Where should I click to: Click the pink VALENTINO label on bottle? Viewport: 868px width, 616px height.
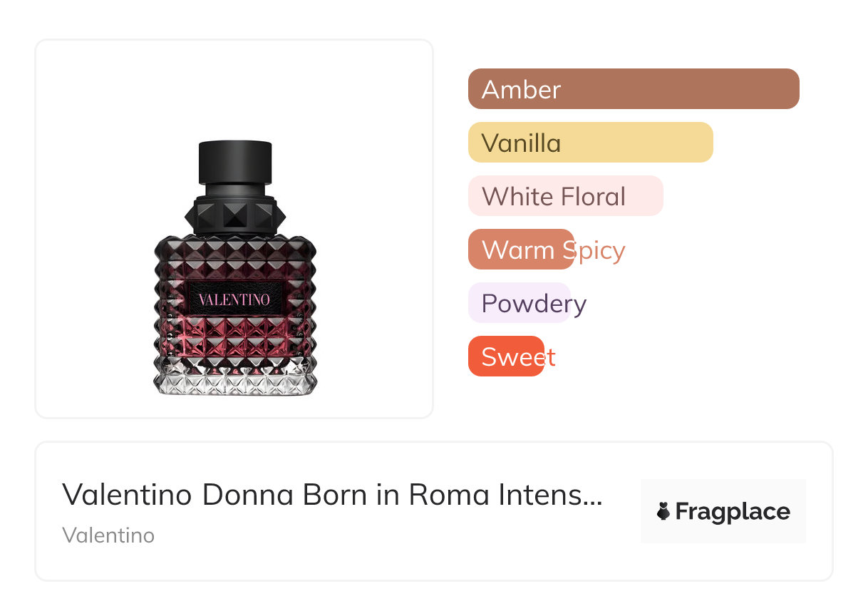pyautogui.click(x=234, y=299)
